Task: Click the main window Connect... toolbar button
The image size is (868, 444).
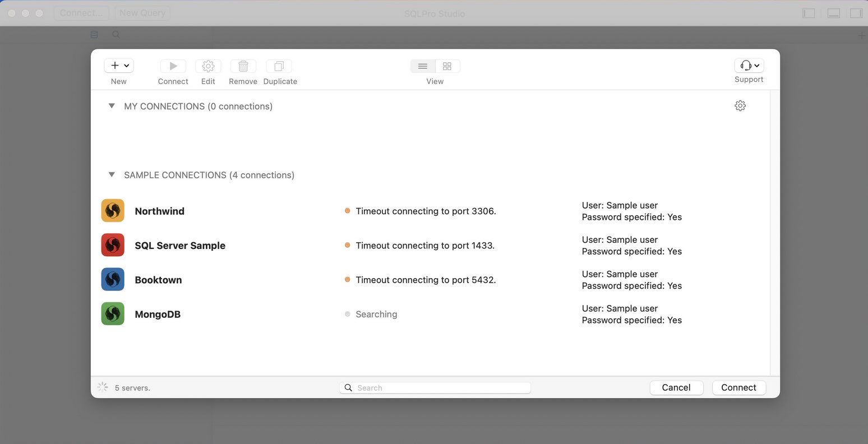Action: 82,13
